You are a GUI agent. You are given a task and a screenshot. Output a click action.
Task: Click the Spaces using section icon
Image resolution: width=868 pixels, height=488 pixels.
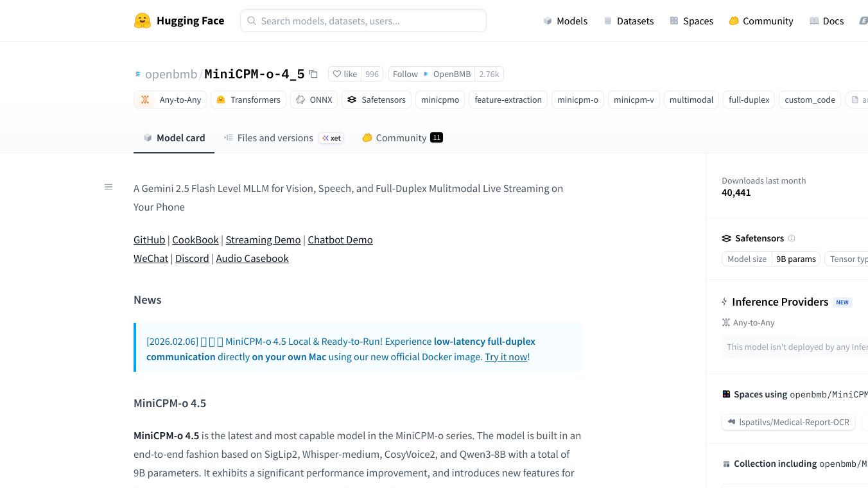point(726,394)
